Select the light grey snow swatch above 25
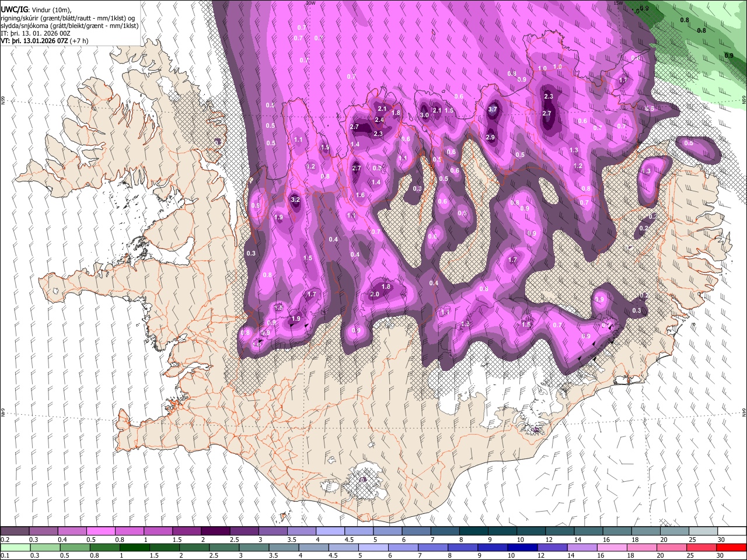The height and width of the screenshot is (560, 747). (703, 531)
